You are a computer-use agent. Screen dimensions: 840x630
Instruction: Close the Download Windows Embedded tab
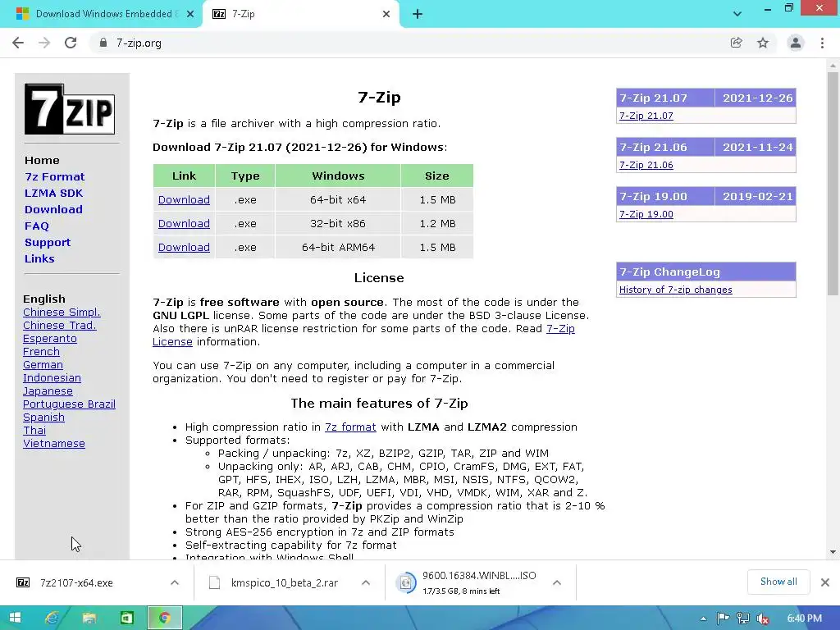(190, 14)
